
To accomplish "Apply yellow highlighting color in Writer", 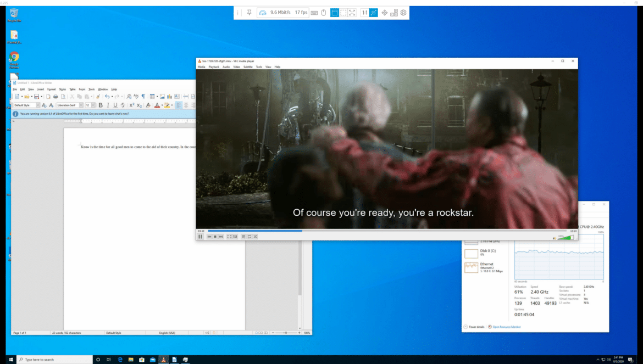I will tap(167, 105).
